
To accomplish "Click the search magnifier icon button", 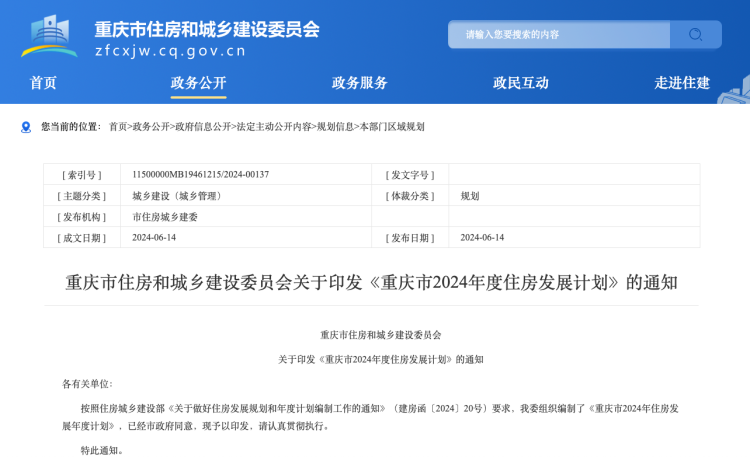I will (695, 34).
